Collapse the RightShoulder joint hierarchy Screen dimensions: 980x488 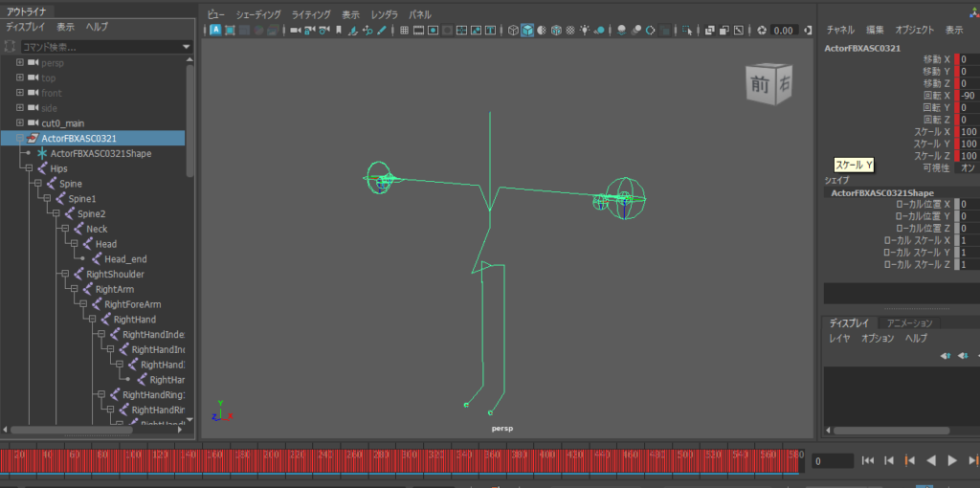(x=65, y=274)
